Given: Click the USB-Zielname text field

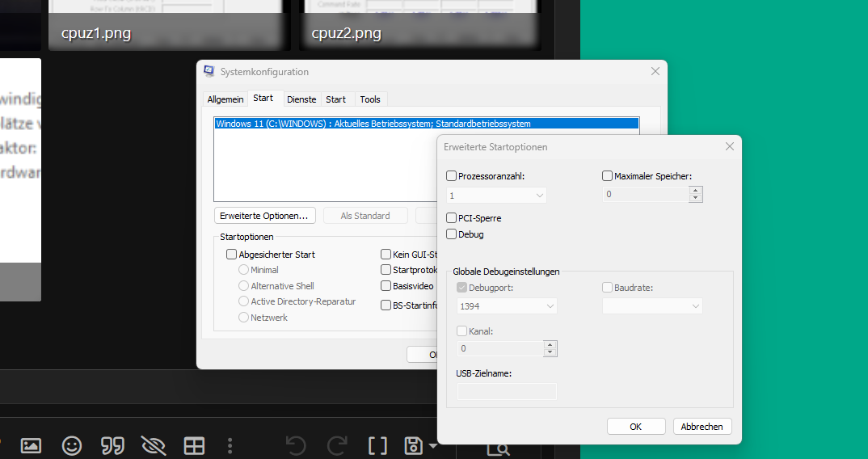Looking at the screenshot, I should [x=507, y=391].
